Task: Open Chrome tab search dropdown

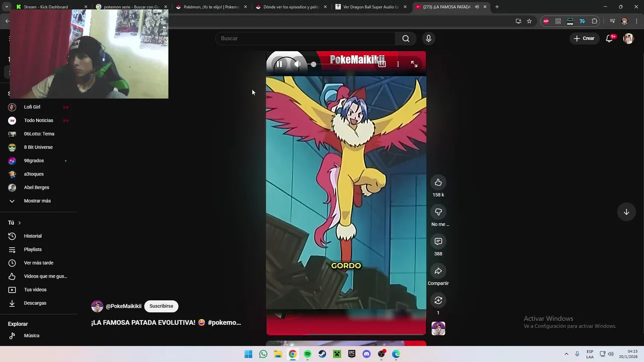Action: (6, 7)
